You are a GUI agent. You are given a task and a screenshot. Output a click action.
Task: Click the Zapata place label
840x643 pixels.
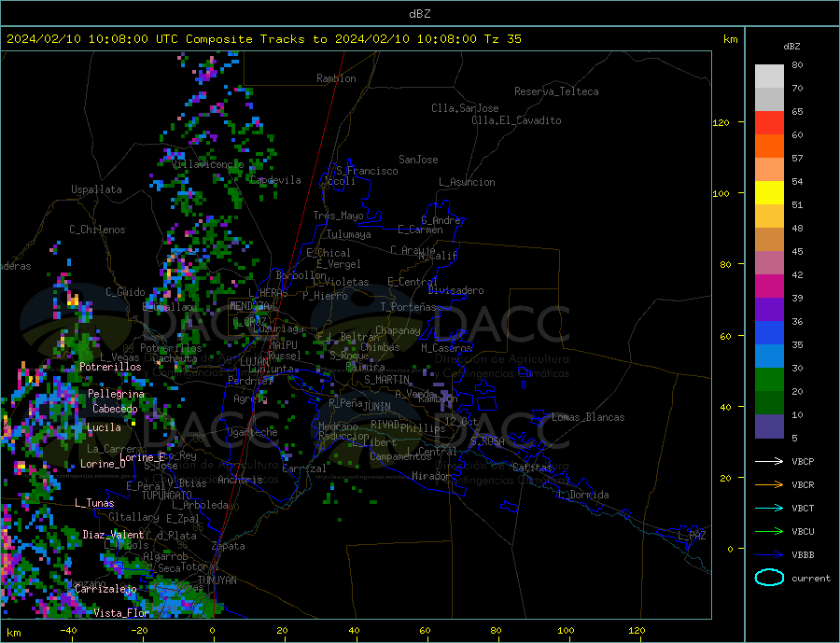pos(229,546)
